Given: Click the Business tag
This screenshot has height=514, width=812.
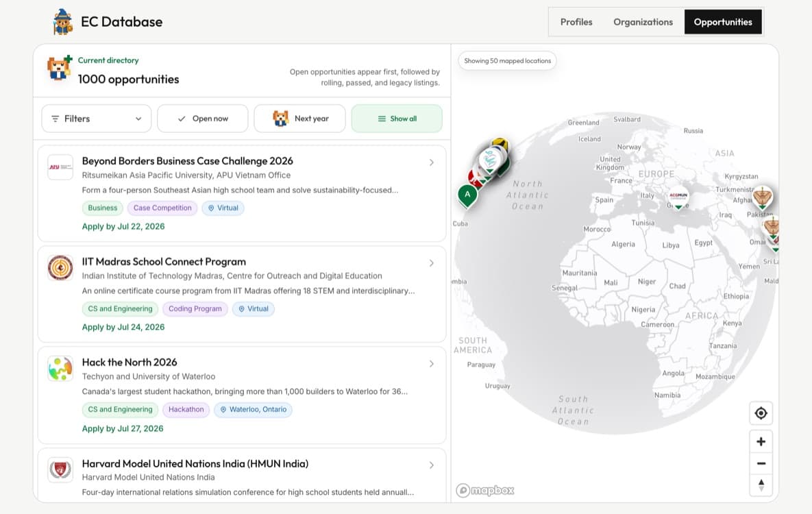Looking at the screenshot, I should pyautogui.click(x=103, y=208).
